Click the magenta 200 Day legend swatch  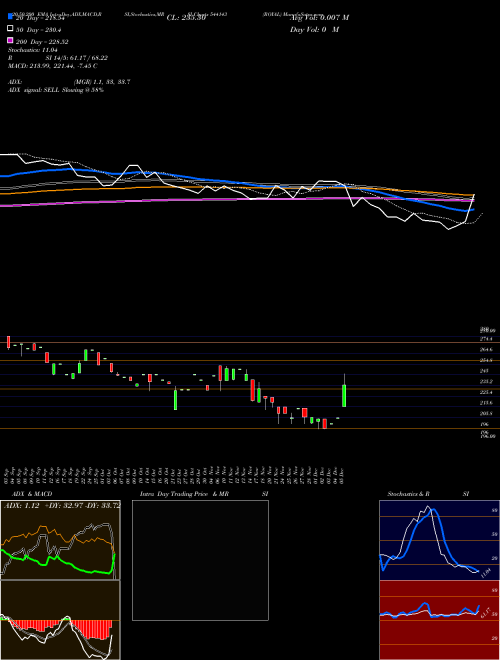coord(10,41)
